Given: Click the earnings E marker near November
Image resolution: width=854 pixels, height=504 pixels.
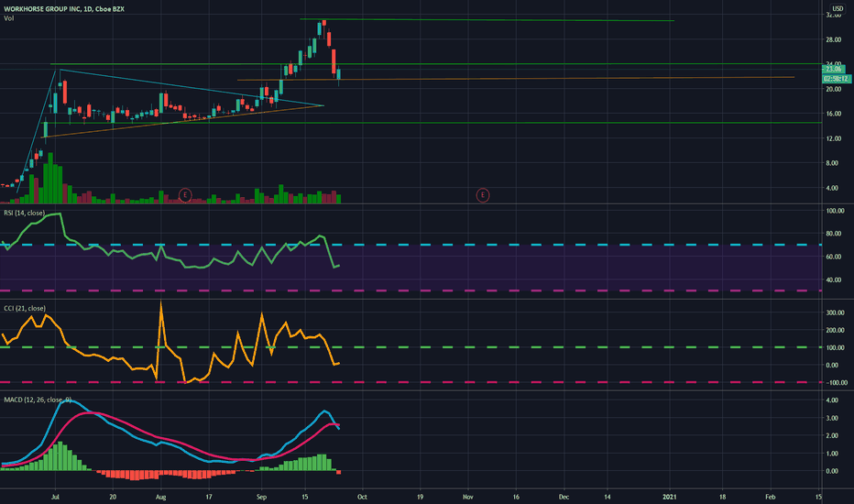Looking at the screenshot, I should point(483,194).
